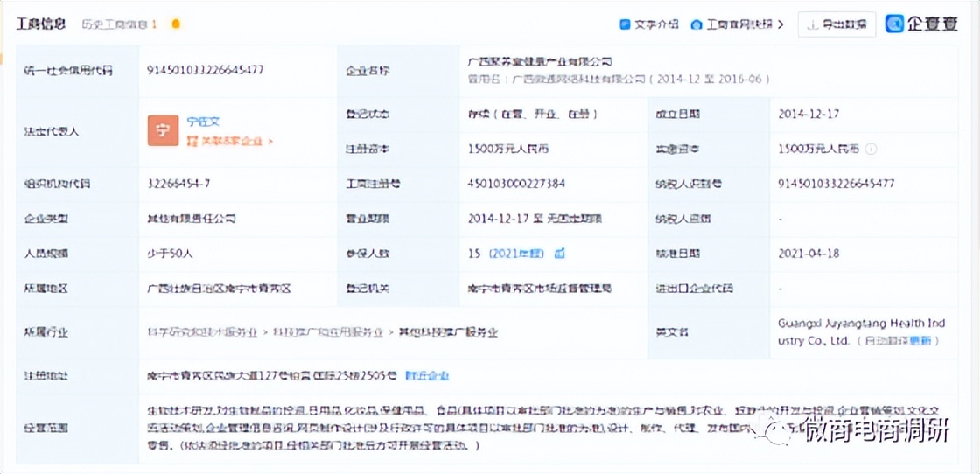Click the 人员规模 value 少于50人
This screenshot has width=980, height=474.
coord(171,254)
